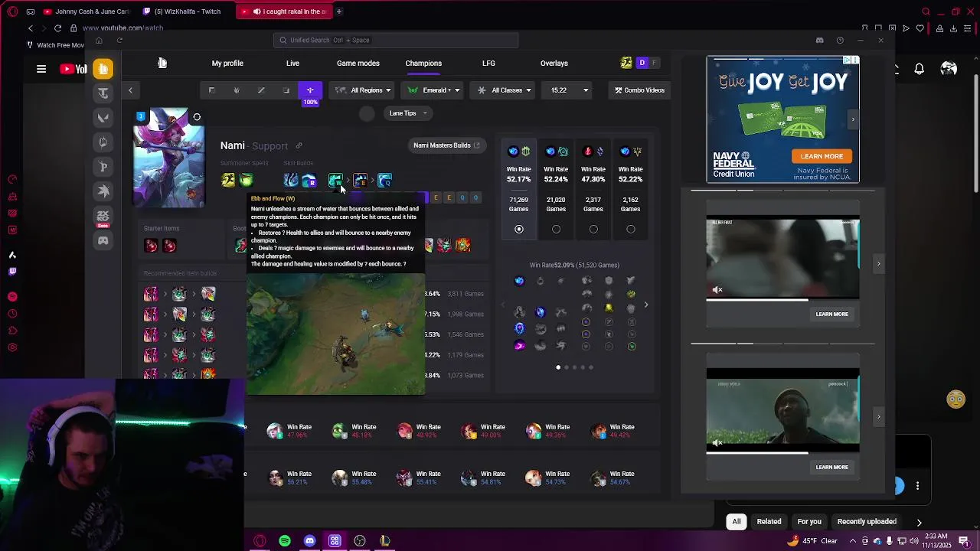This screenshot has height=551, width=980.
Task: Open League of Legends in the Mobalytics sidebar
Action: (103, 69)
